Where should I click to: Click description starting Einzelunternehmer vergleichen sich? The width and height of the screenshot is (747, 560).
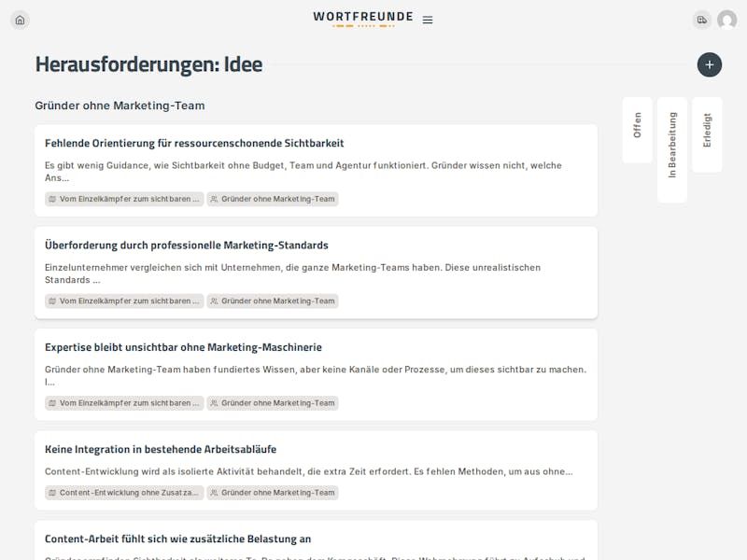293,273
